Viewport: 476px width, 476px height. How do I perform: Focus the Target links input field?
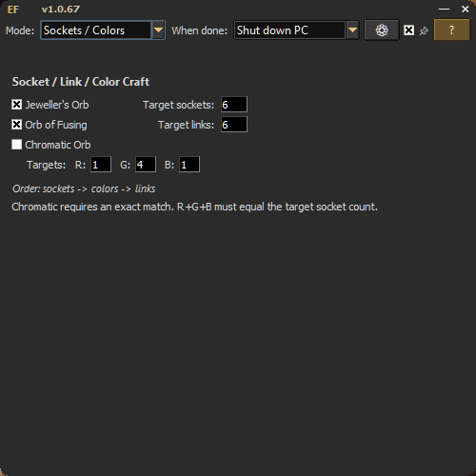click(x=234, y=125)
